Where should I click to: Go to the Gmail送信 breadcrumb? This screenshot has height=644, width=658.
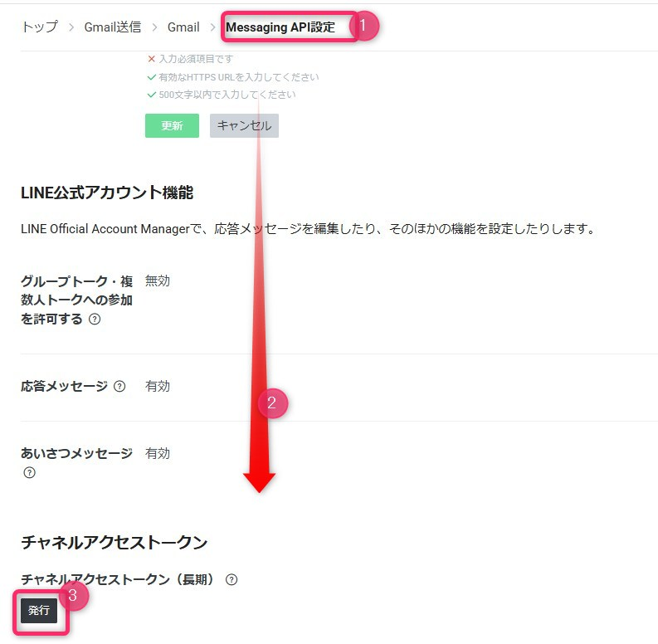tap(113, 27)
